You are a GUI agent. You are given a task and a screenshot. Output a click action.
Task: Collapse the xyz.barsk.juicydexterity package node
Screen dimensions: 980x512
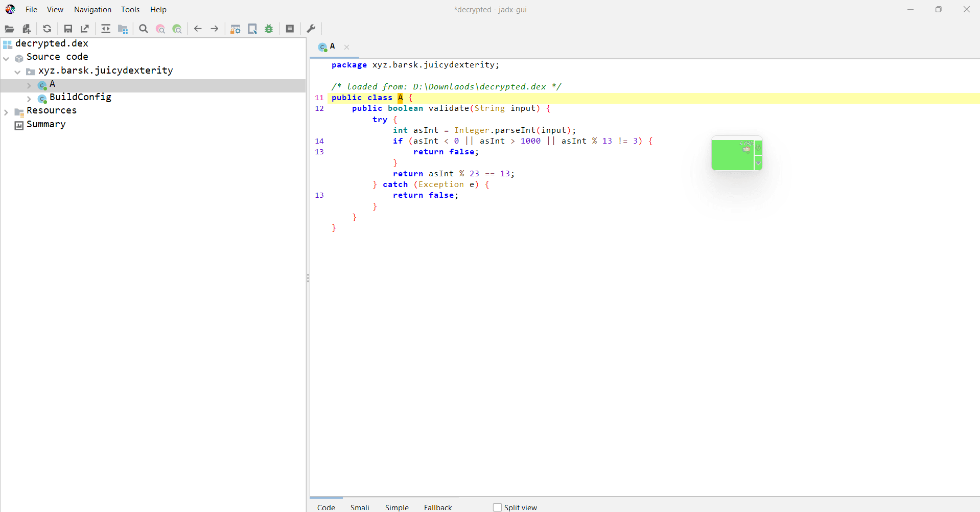click(17, 72)
